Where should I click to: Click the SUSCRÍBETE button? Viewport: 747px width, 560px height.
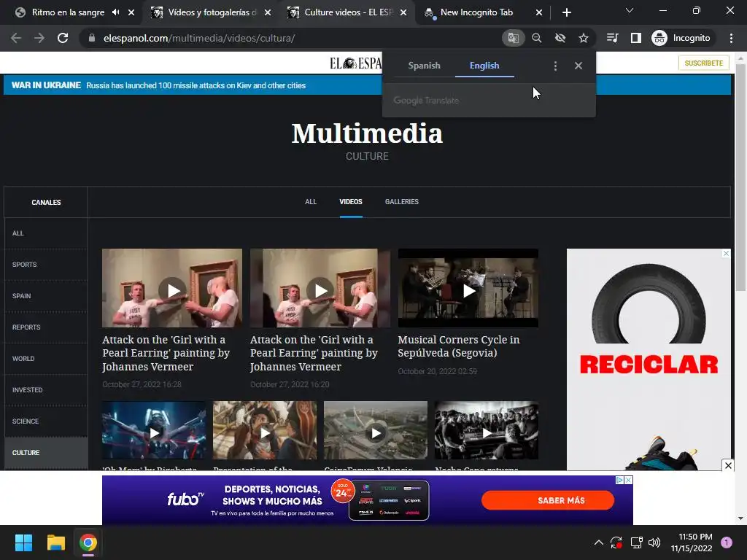pyautogui.click(x=704, y=63)
